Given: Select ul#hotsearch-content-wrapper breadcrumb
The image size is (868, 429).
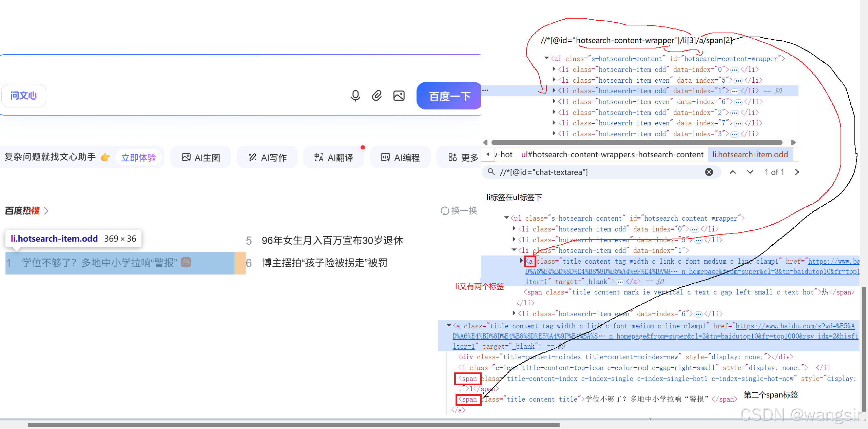Looking at the screenshot, I should click(x=612, y=155).
